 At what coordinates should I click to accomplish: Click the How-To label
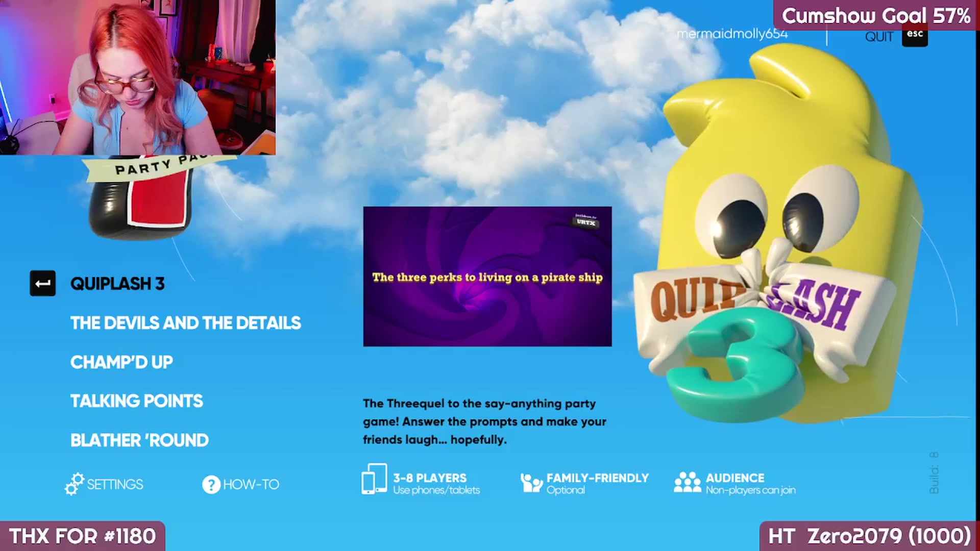pyautogui.click(x=251, y=484)
